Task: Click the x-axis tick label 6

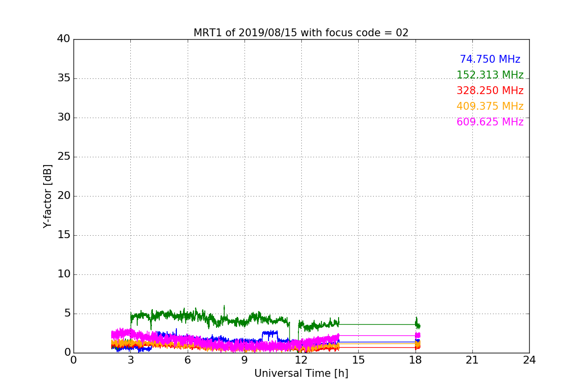Action: tap(187, 360)
